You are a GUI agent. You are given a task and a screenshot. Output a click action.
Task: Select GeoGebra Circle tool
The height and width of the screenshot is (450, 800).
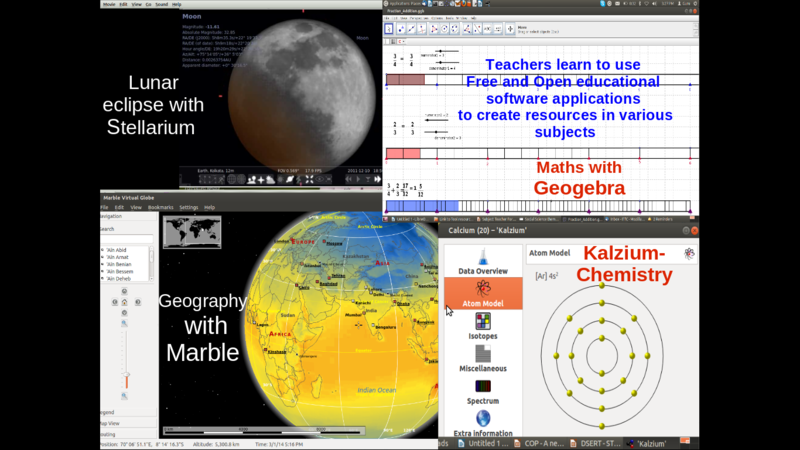click(444, 29)
